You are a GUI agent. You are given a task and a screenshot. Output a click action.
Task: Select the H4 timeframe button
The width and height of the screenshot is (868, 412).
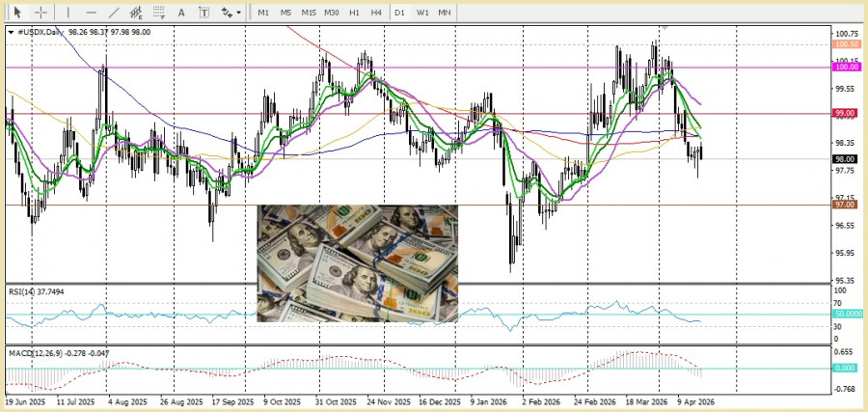[376, 13]
